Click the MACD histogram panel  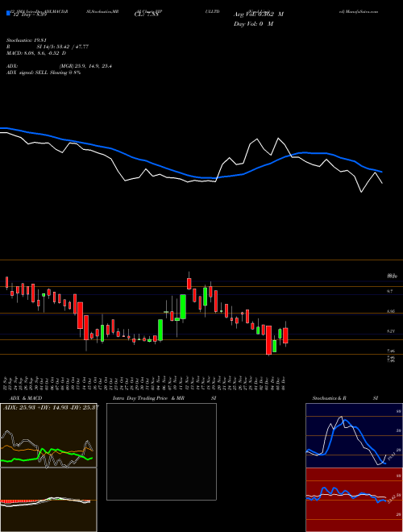pos(48,500)
